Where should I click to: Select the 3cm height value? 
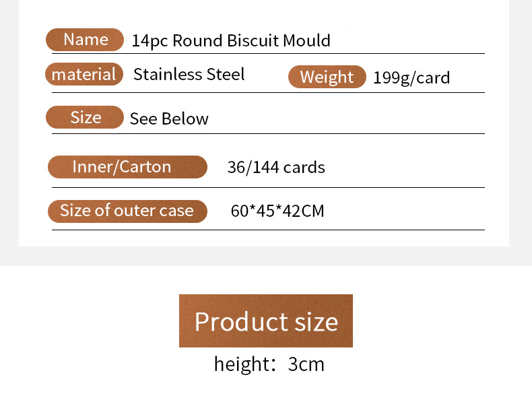click(306, 364)
